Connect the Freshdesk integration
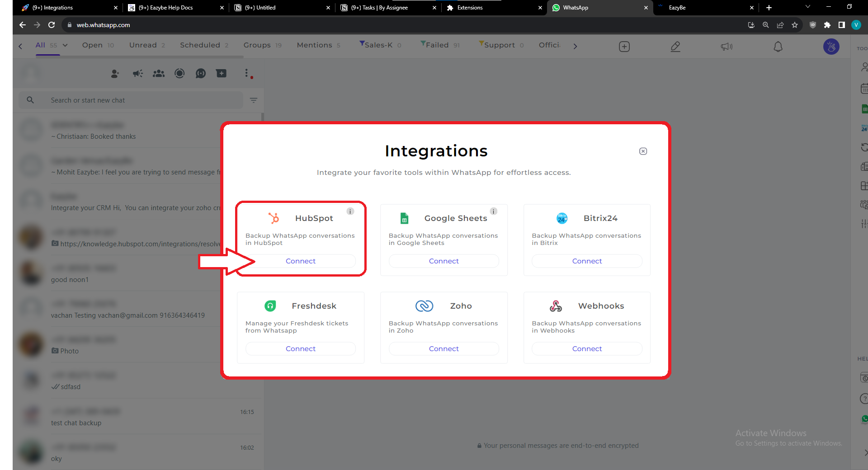868x470 pixels. (300, 349)
